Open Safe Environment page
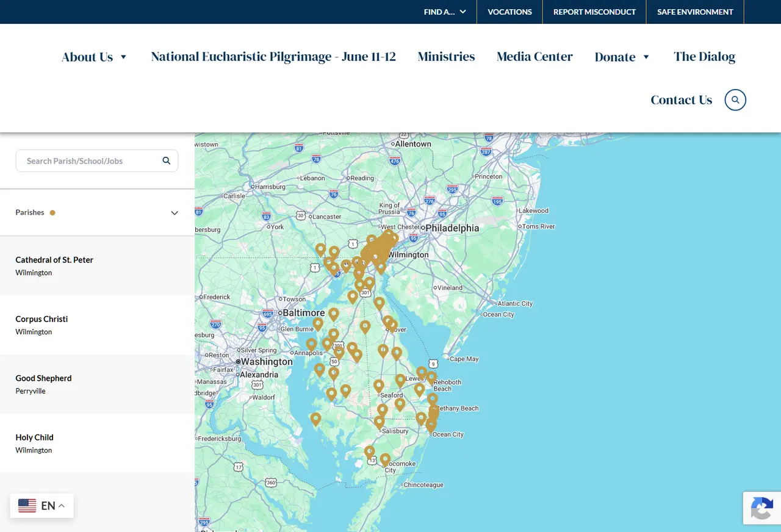781x532 pixels. tap(695, 12)
